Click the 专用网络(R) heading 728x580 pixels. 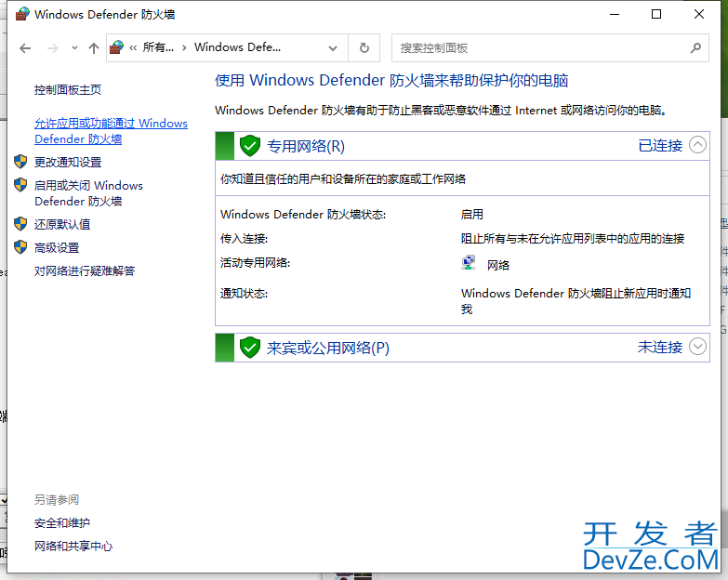pyautogui.click(x=306, y=146)
